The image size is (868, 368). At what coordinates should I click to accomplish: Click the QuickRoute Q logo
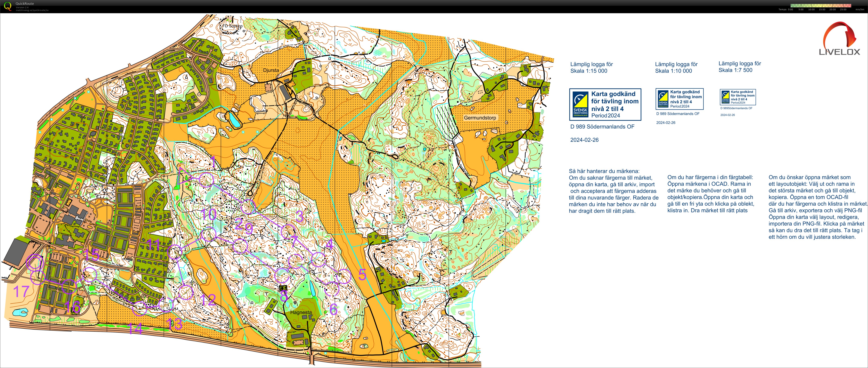7,6
